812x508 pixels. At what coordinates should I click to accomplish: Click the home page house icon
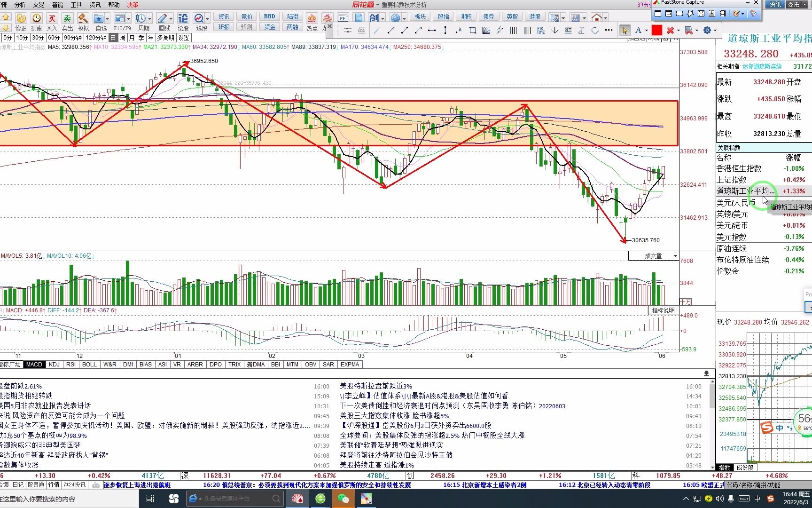point(597,18)
